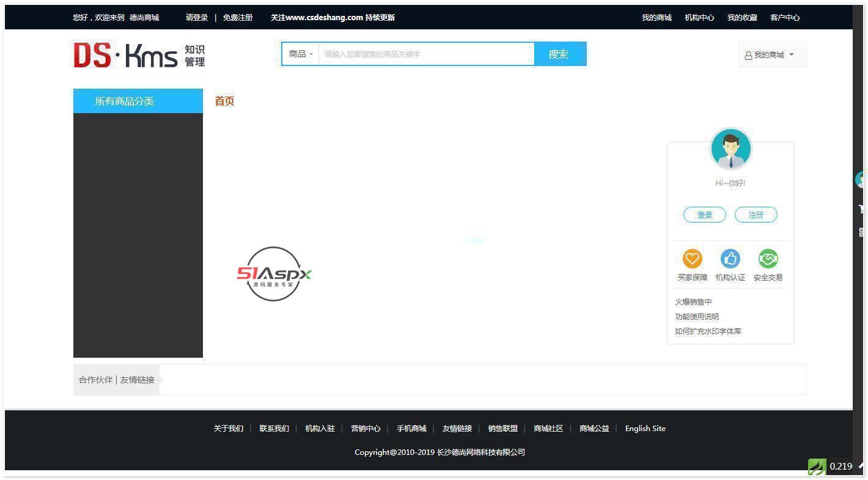Click the 登录 button in the user card
This screenshot has width=868, height=480.
pos(705,215)
